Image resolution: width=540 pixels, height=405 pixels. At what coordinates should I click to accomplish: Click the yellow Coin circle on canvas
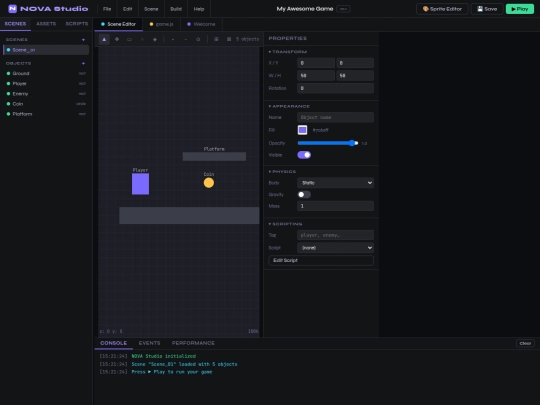click(209, 183)
